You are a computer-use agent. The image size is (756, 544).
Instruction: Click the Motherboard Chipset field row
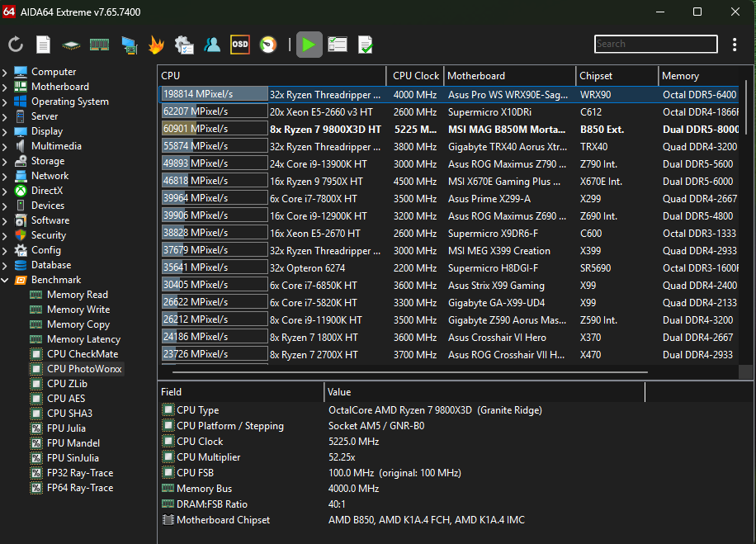pyautogui.click(x=403, y=520)
